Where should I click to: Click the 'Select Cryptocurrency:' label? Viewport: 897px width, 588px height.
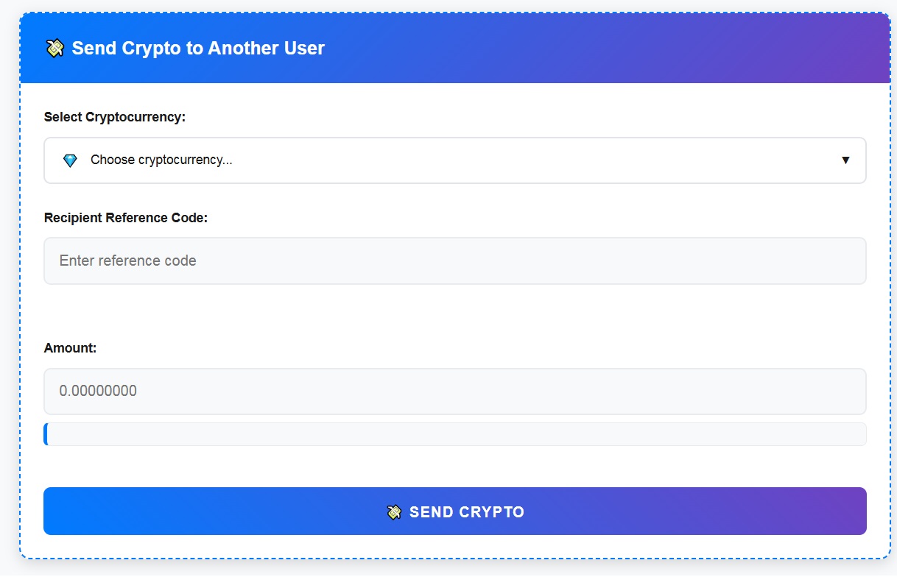coord(114,117)
